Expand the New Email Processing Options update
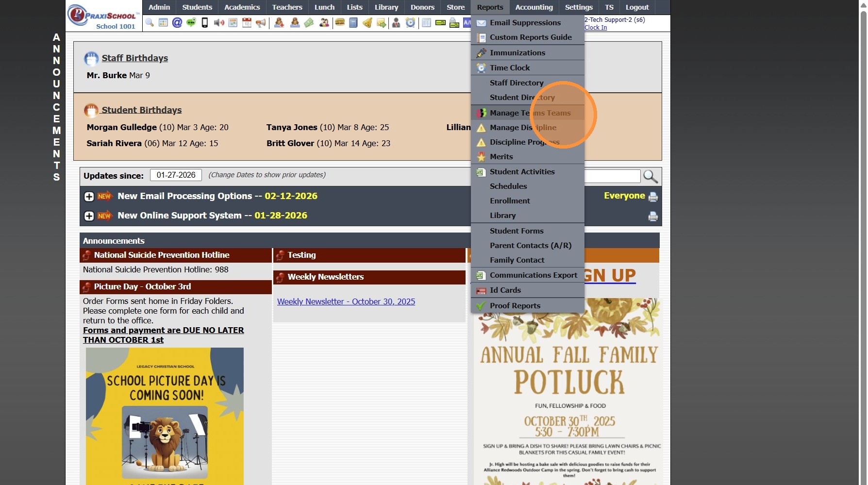 [89, 197]
